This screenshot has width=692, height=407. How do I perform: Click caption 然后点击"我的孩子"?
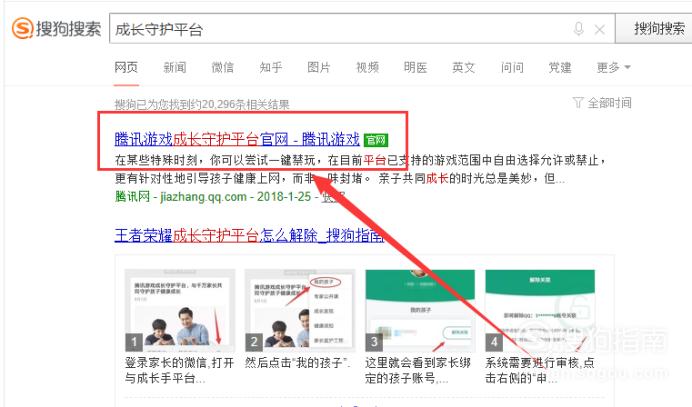click(x=298, y=363)
